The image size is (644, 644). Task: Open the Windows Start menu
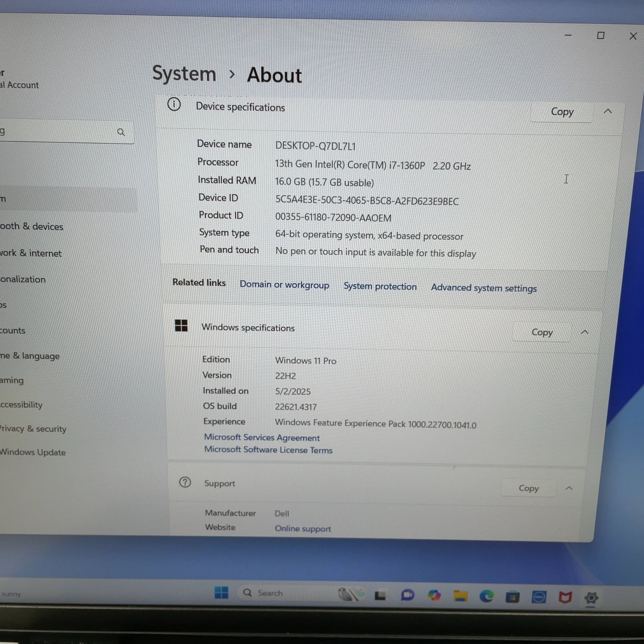(x=221, y=592)
